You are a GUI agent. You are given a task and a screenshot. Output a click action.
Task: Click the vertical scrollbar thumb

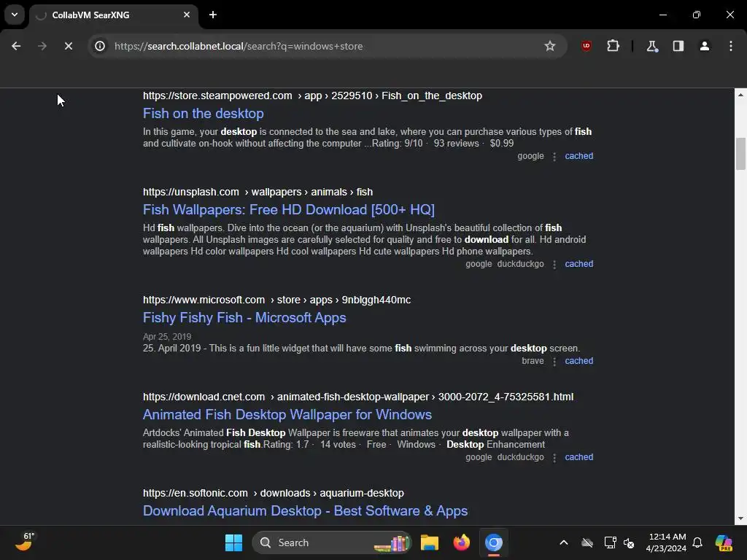(x=740, y=153)
